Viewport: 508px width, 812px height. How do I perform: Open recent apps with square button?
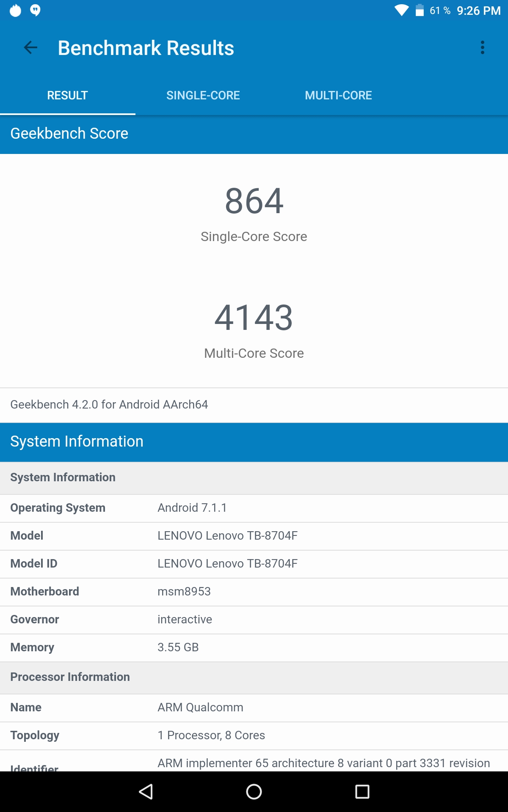362,791
